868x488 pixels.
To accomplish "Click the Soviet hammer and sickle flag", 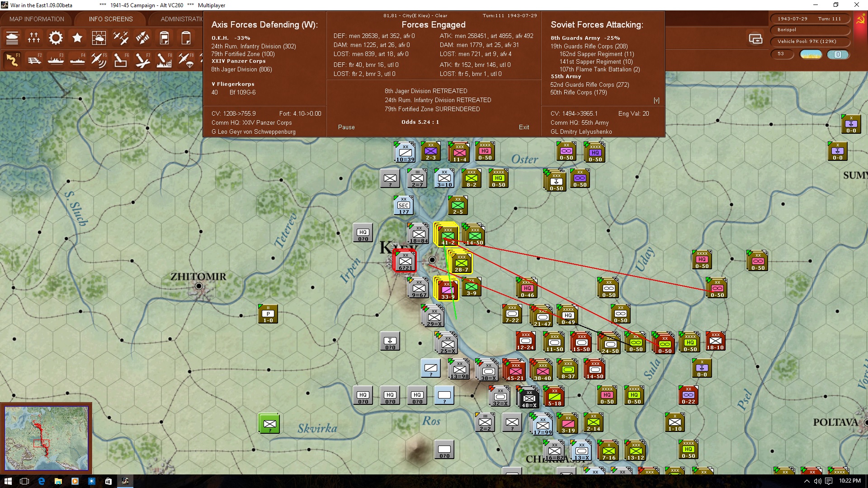I will [860, 19].
